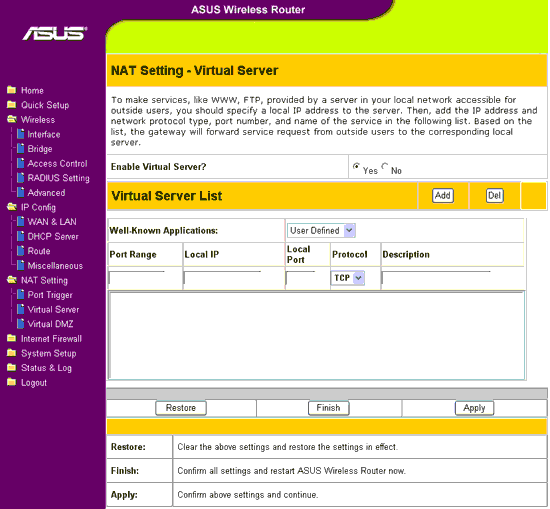Viewport: 550px width, 509px height.
Task: Open Virtual DMZ page
Action: (51, 324)
